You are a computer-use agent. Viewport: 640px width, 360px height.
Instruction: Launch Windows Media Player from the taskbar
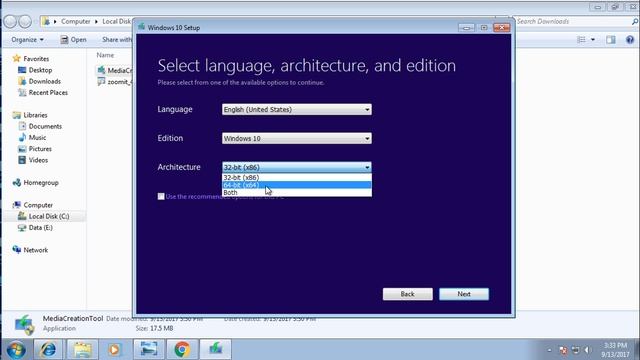point(115,349)
